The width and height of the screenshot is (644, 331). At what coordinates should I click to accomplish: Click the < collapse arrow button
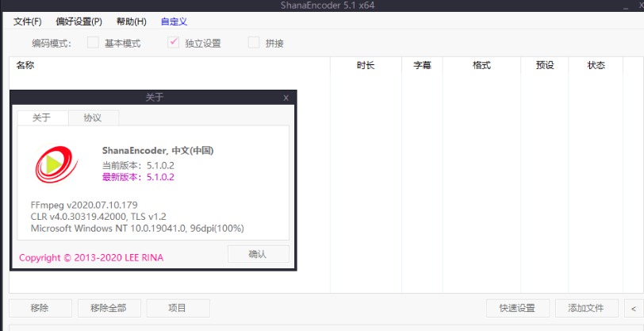coord(634,308)
